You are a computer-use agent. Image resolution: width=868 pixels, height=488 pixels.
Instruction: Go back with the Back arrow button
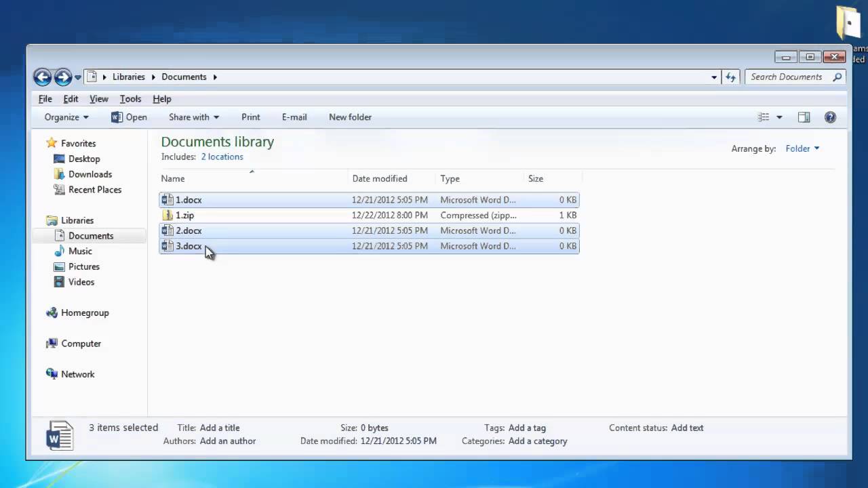point(42,77)
